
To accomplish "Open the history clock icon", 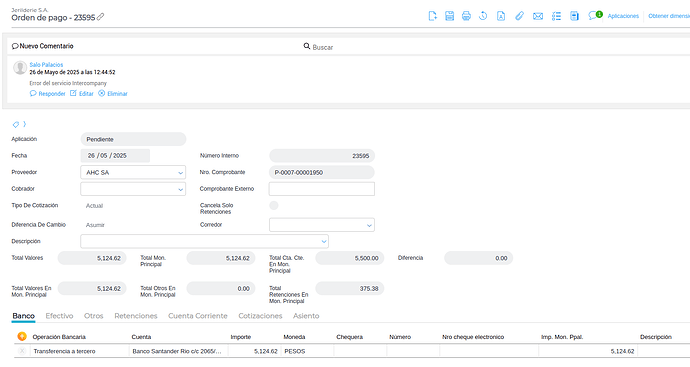I will (483, 16).
